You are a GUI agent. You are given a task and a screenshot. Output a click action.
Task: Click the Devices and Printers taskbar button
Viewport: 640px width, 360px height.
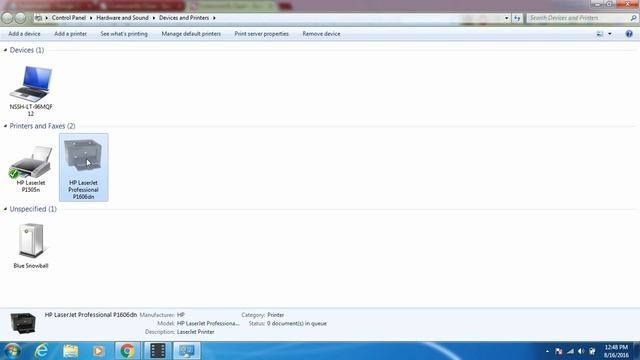pos(187,351)
